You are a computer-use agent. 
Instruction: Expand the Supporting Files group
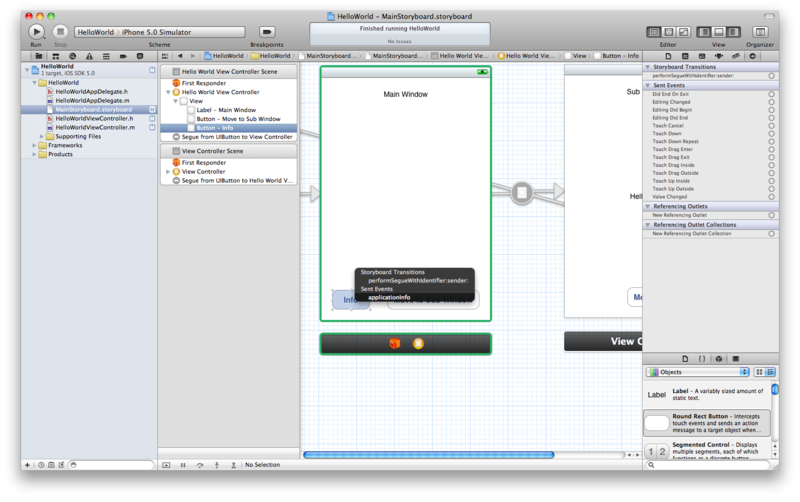(42, 137)
